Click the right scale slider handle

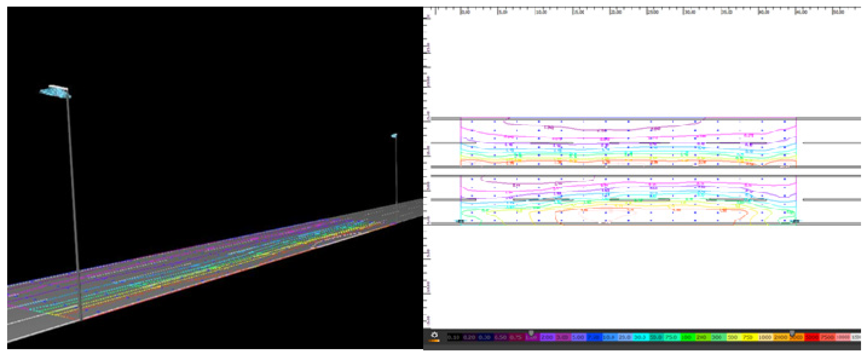pos(792,333)
